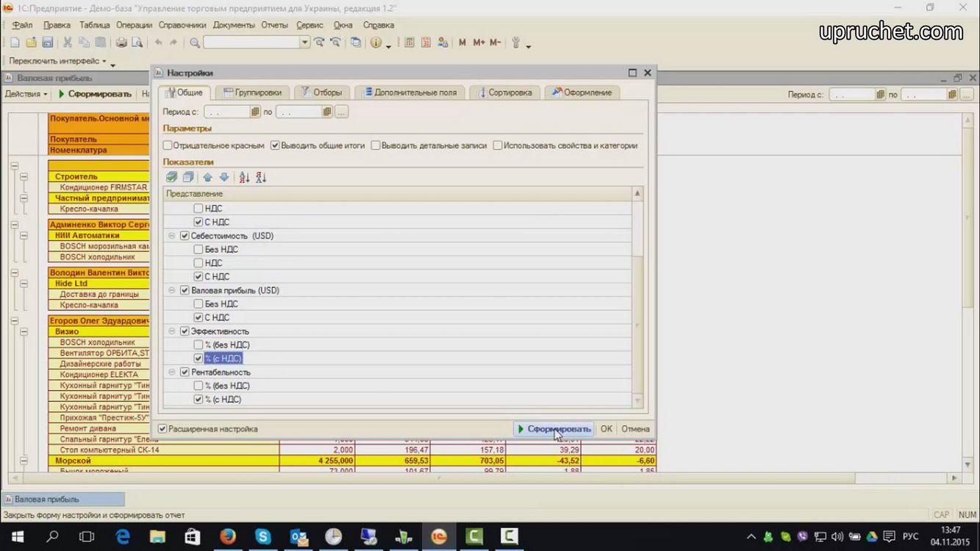Click the M- memory button

[495, 43]
